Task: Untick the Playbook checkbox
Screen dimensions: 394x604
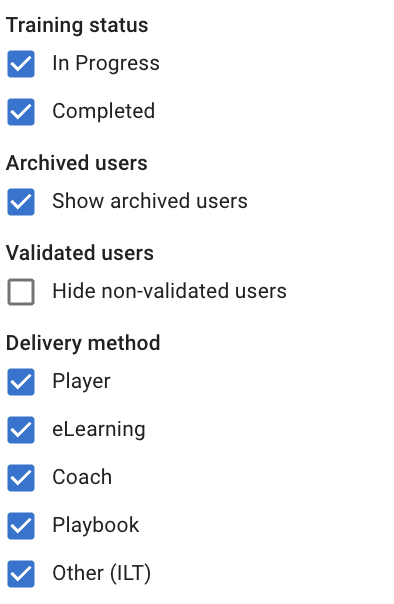Action: (21, 526)
